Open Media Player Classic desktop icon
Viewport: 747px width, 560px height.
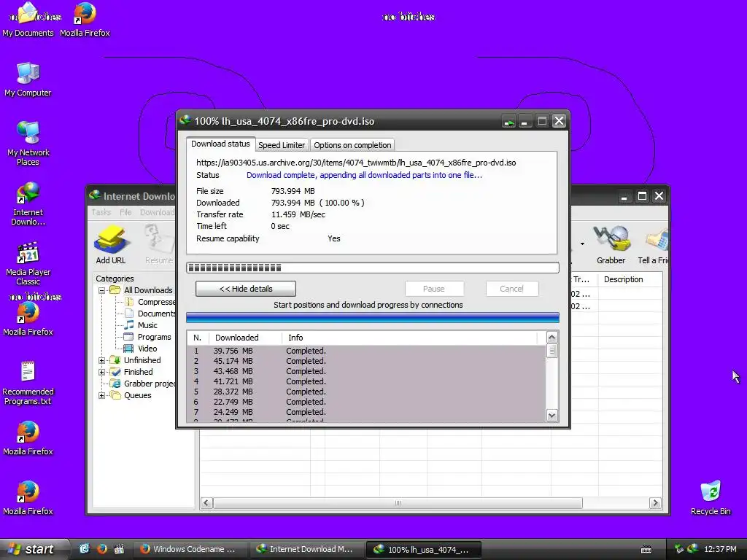(28, 263)
